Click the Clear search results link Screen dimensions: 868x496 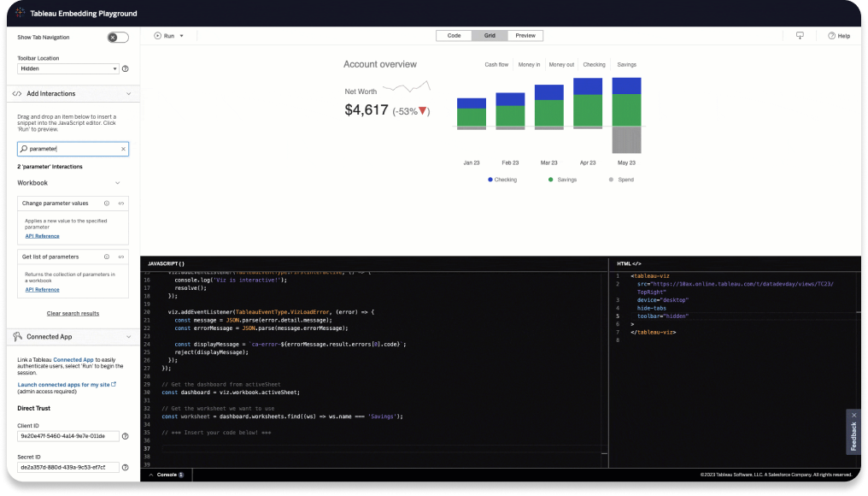click(x=73, y=314)
